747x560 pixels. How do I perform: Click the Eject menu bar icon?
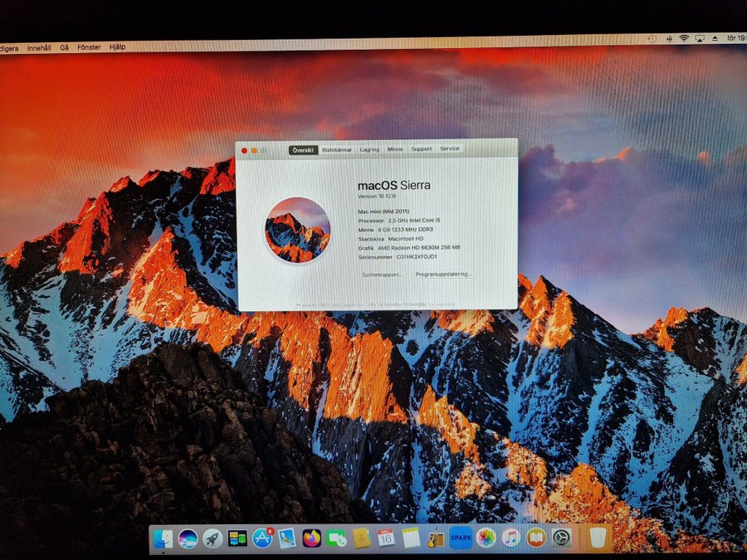(x=715, y=38)
